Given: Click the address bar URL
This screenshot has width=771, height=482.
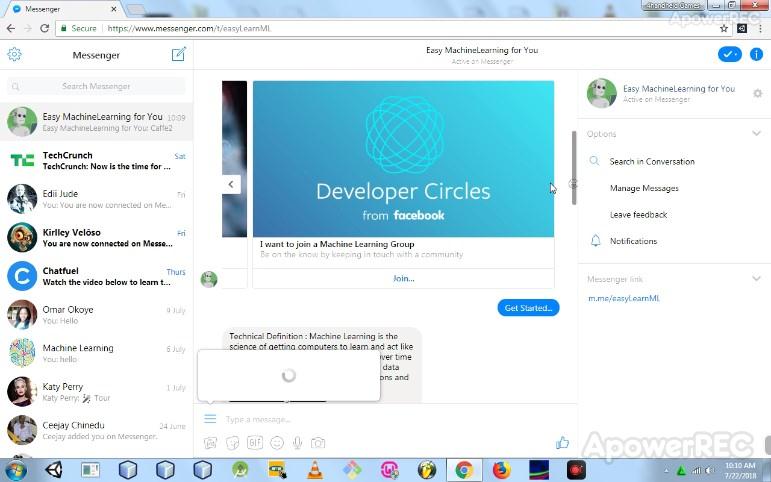Looking at the screenshot, I should click(x=189, y=29).
